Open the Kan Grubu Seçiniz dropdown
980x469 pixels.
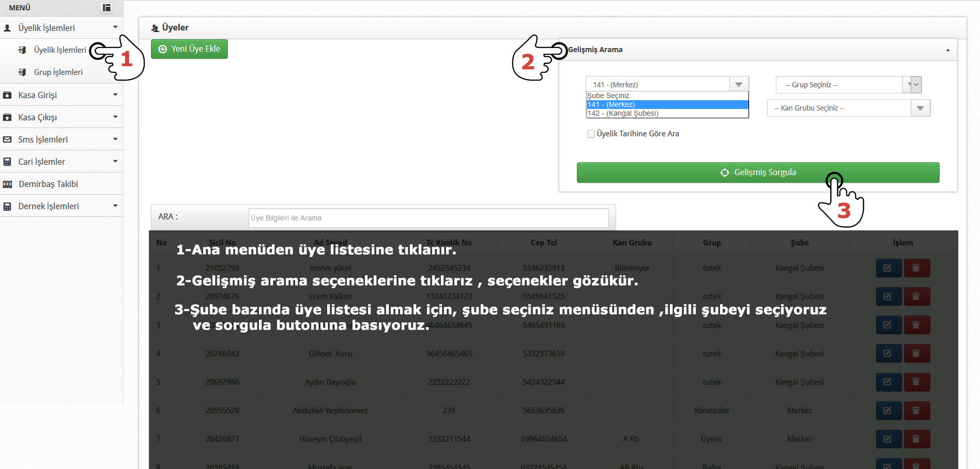pyautogui.click(x=848, y=108)
